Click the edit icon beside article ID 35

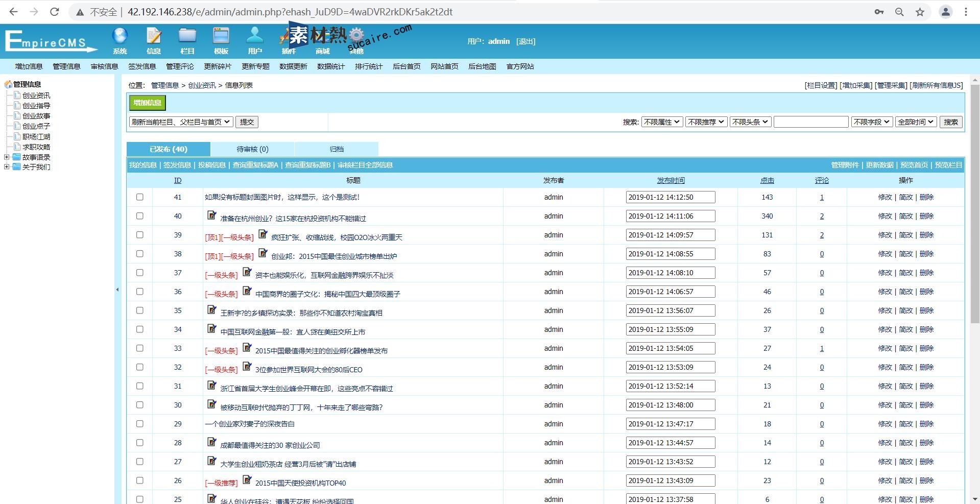[211, 309]
